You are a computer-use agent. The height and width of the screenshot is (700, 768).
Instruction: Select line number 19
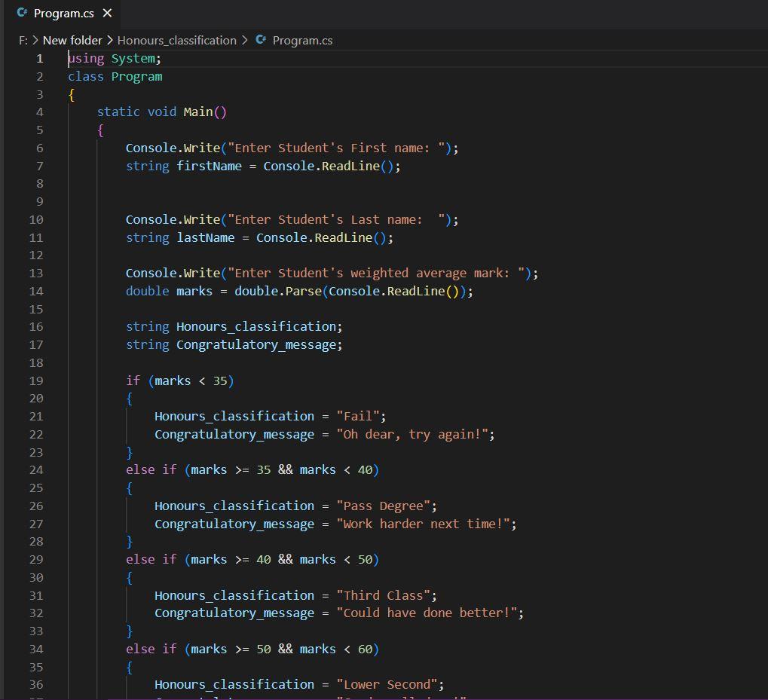click(36, 381)
